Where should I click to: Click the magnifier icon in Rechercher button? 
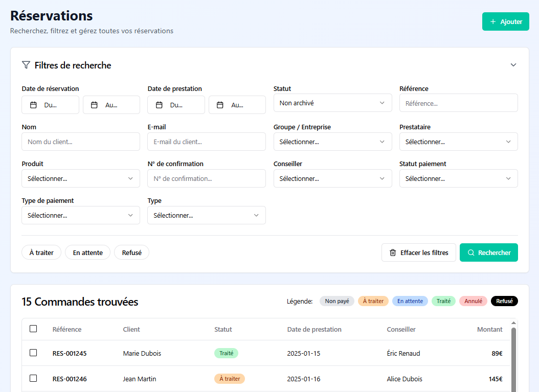click(471, 252)
